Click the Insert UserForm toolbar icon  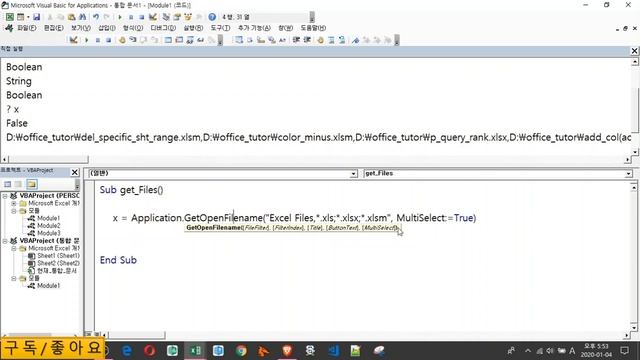20,17
